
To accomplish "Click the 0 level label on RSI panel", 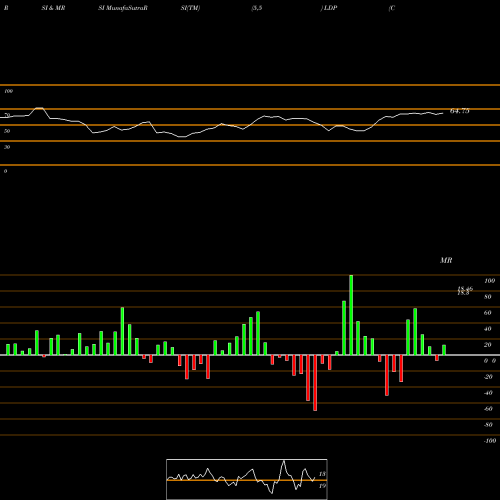I will click(x=5, y=171).
